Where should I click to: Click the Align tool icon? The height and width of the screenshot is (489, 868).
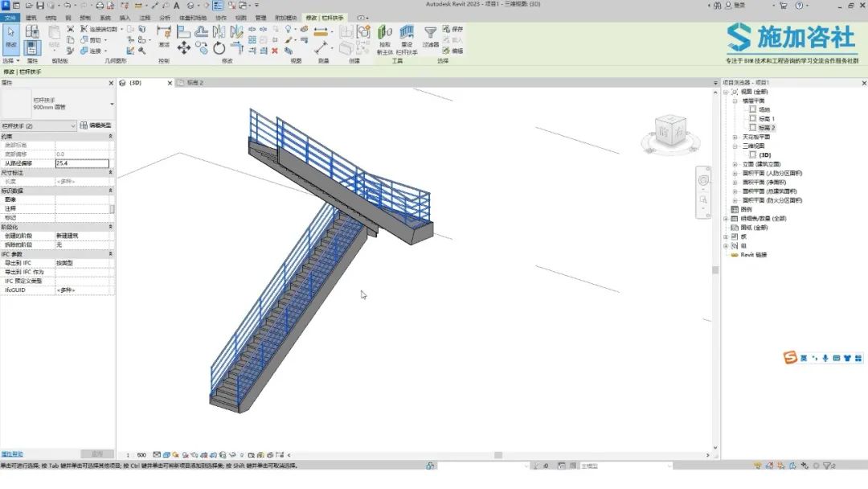(x=183, y=32)
